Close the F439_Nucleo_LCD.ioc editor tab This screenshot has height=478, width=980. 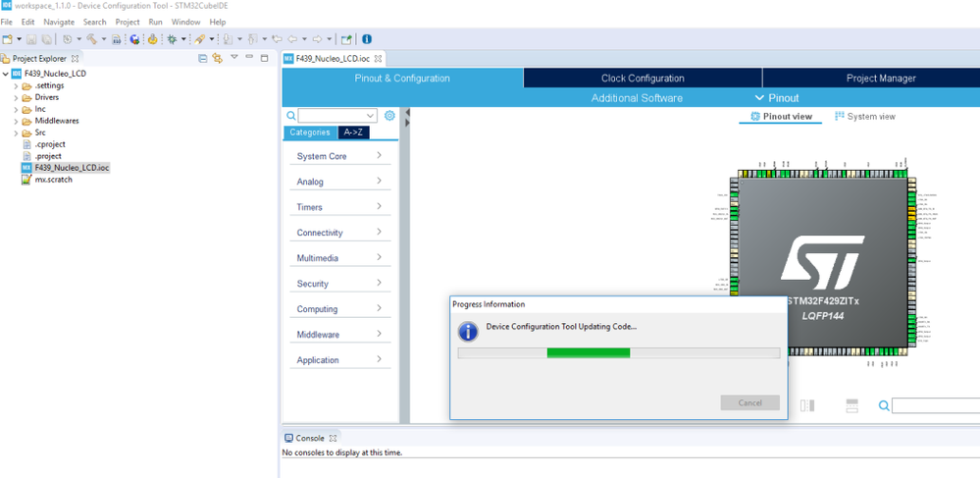tap(378, 59)
